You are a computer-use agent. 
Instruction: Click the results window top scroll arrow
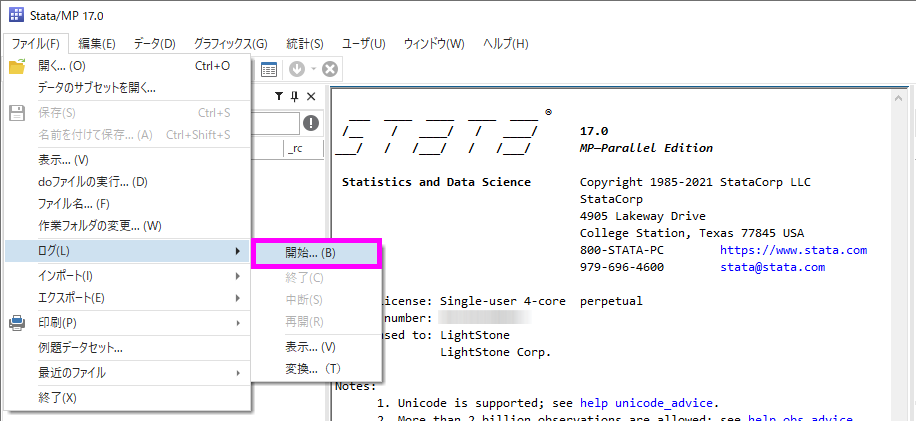pyautogui.click(x=901, y=101)
